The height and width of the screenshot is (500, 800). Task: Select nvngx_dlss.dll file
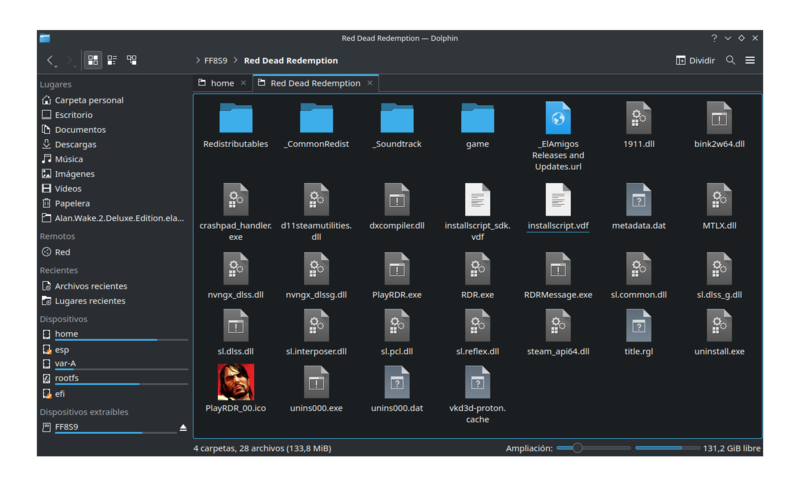[x=236, y=276]
